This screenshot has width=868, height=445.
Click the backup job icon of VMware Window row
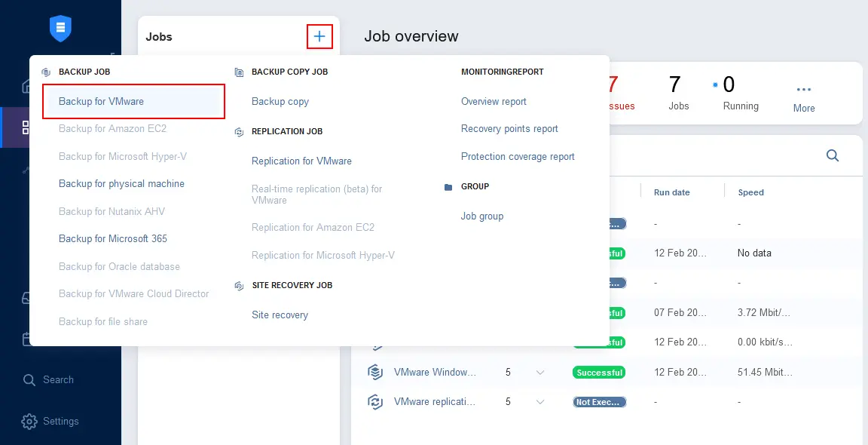coord(375,373)
